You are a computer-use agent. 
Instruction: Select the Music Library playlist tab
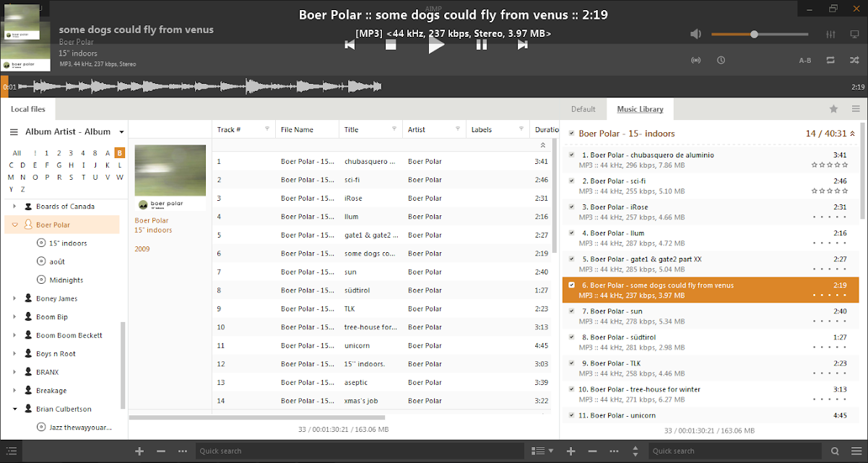coord(640,109)
